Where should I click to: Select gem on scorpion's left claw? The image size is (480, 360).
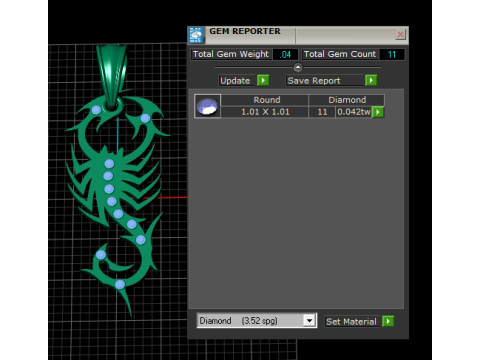pyautogui.click(x=96, y=110)
